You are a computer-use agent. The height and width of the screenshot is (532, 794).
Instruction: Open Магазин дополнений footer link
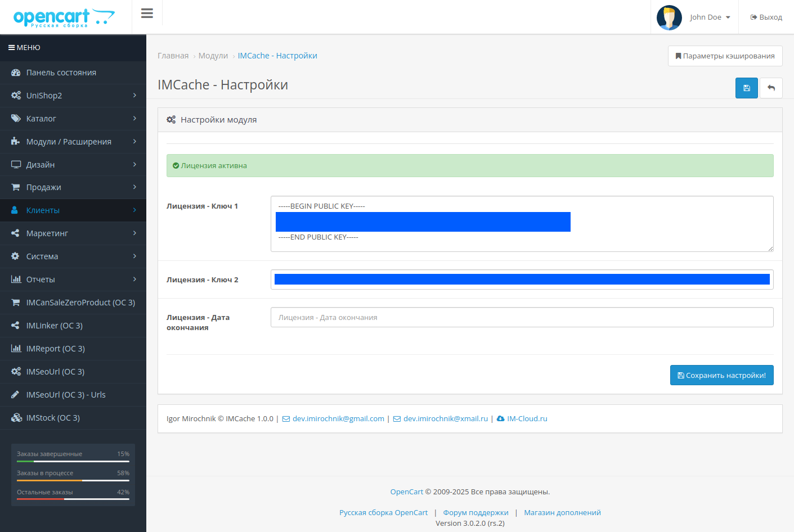(x=562, y=513)
